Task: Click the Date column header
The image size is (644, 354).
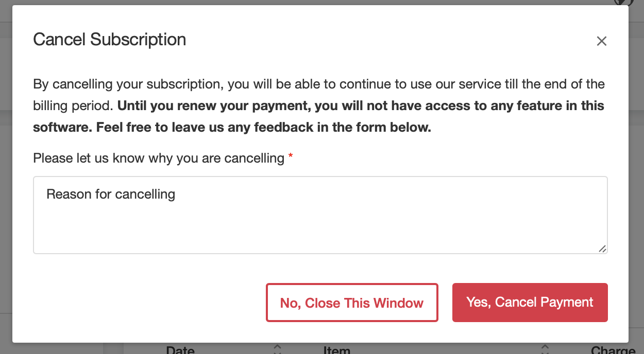Action: [x=180, y=350]
